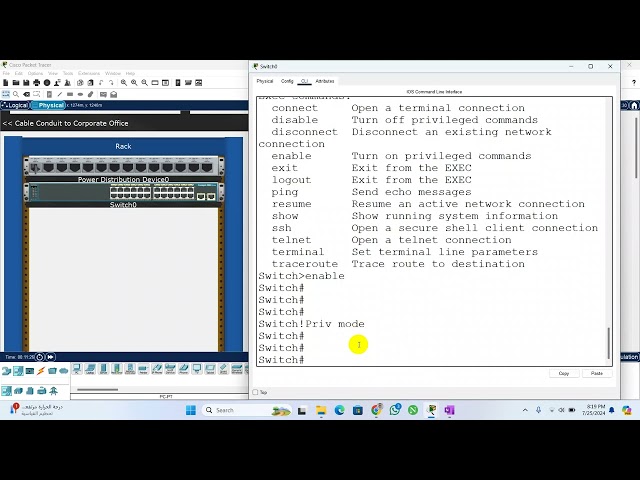The width and height of the screenshot is (640, 480).
Task: Click the Draw Line tool icon
Action: coord(60,94)
